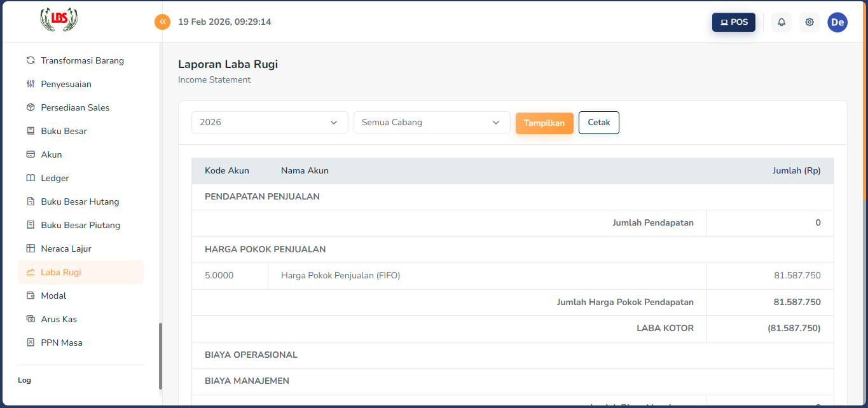Screen dimensions: 868x408
Task: Click the BIAYA OPERASIONAL section heading
Action: click(x=251, y=355)
